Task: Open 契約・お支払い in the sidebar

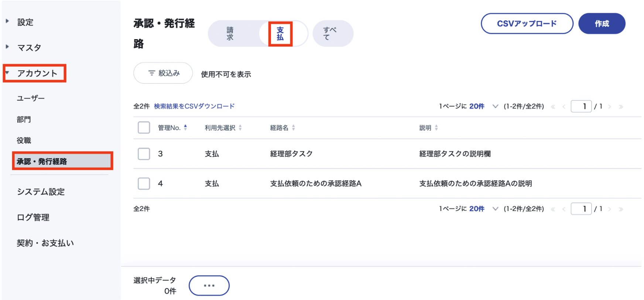Action: click(x=45, y=243)
